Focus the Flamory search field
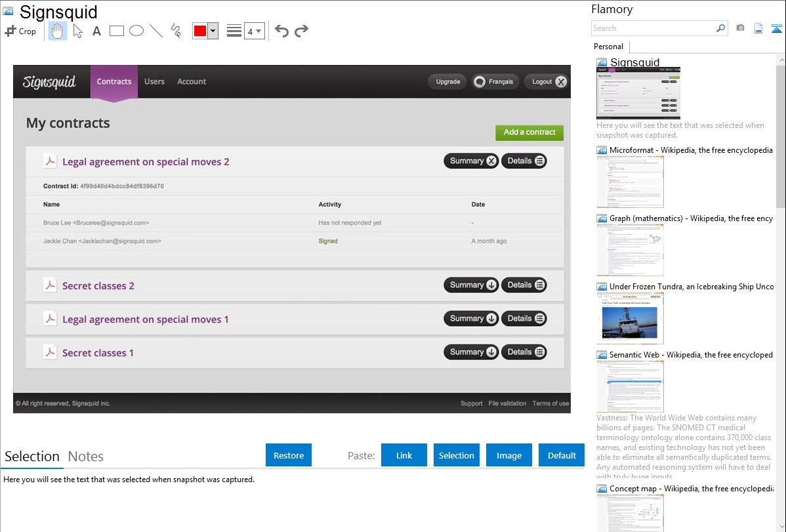Viewport: 786px width, 532px height. (x=653, y=28)
